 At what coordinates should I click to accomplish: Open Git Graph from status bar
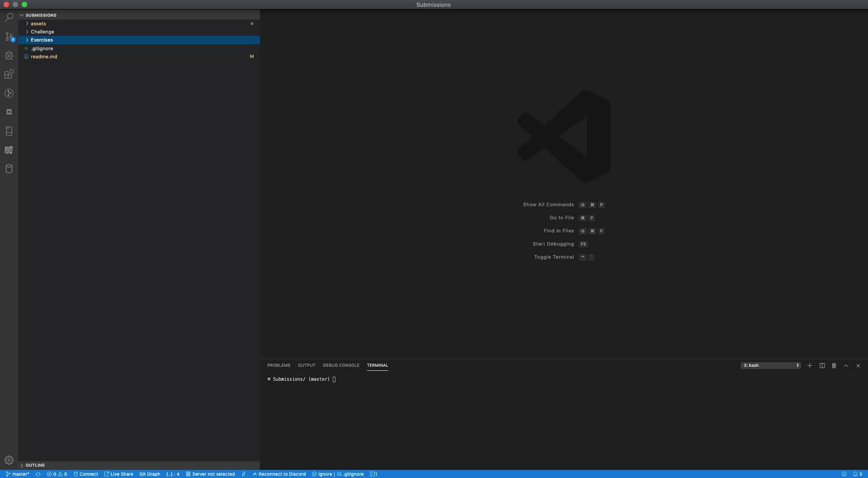(150, 474)
